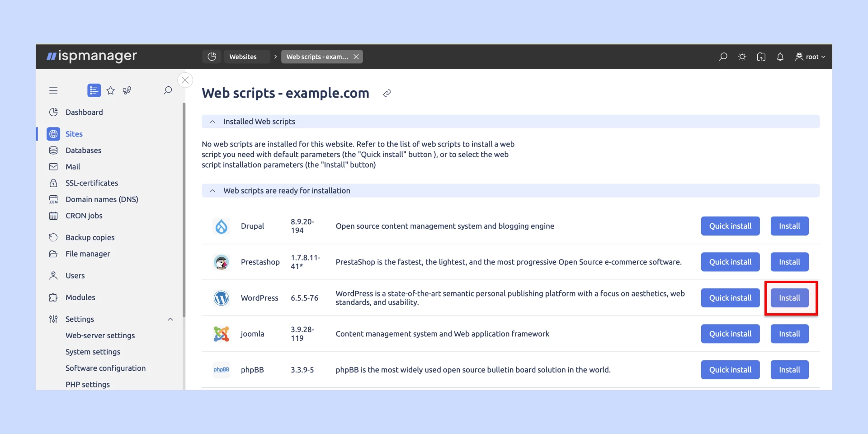This screenshot has height=434, width=868.
Task: Quick install joomla
Action: [x=730, y=334]
